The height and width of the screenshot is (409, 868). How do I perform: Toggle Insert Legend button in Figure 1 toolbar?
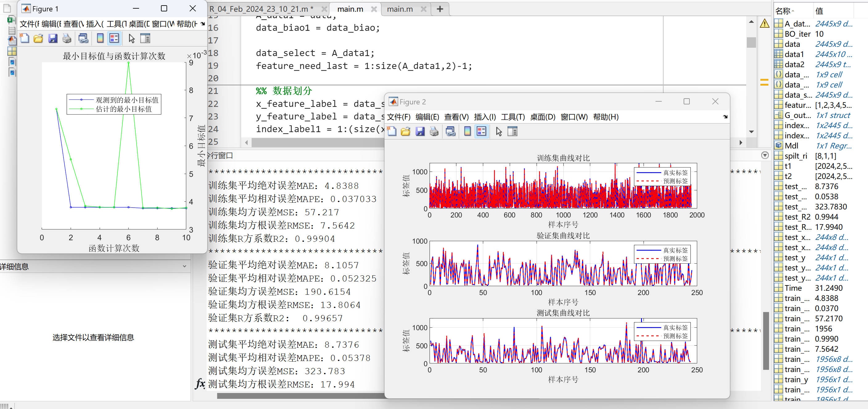point(114,38)
